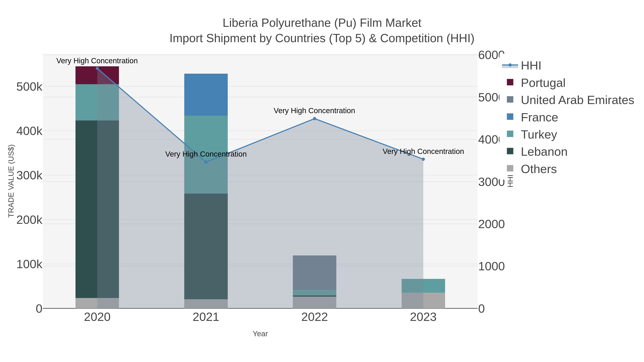Select the 2021 HHI data point

click(x=206, y=162)
